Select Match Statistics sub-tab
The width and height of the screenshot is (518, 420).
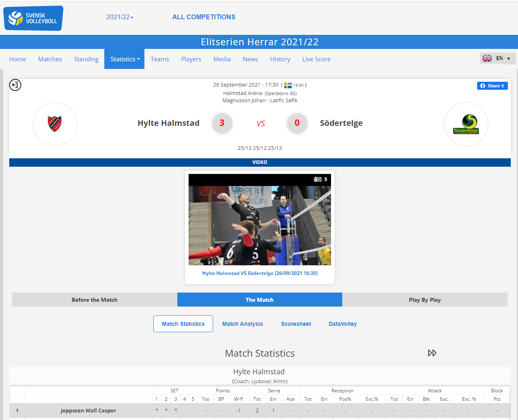183,324
